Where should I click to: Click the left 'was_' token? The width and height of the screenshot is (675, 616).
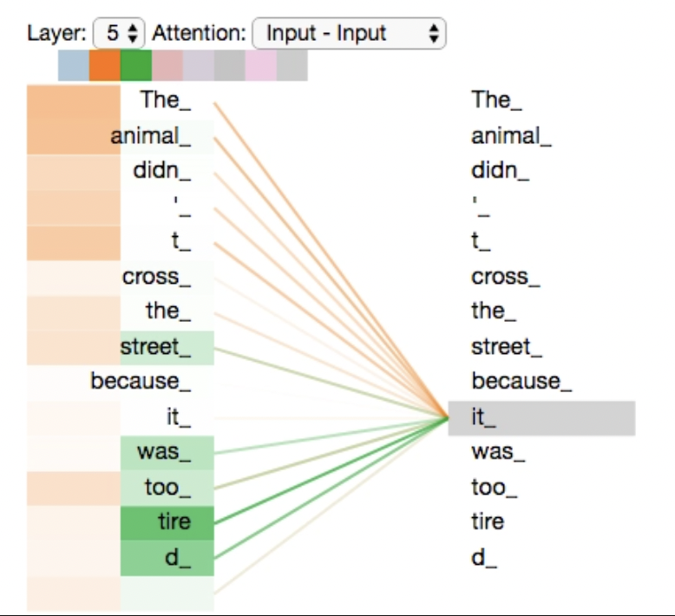point(167,453)
